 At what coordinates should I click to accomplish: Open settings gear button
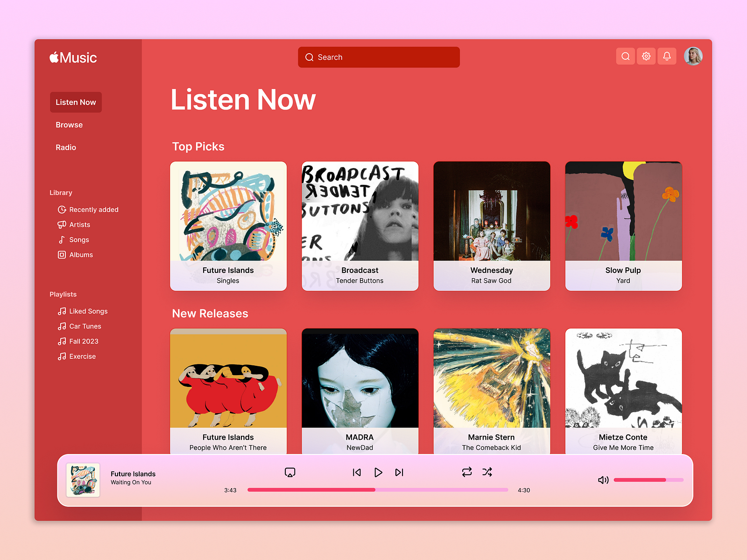coord(646,56)
